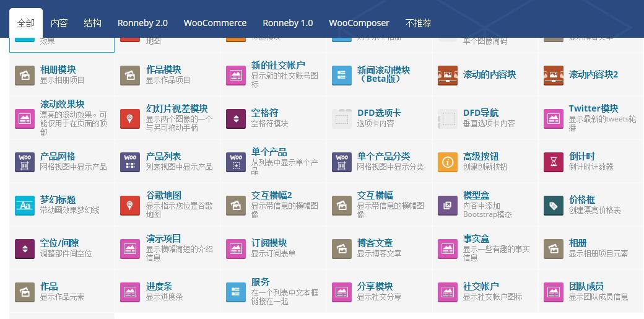Add the 相册 element title
This screenshot has height=319, width=644.
click(578, 243)
